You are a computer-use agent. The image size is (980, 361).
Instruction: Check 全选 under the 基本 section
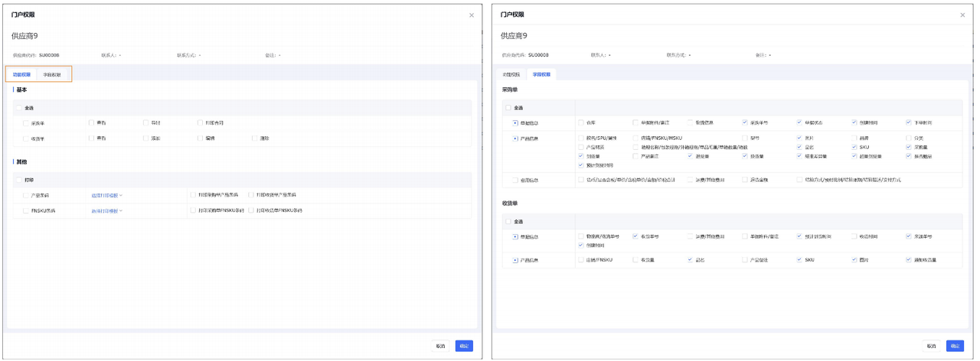tap(19, 108)
